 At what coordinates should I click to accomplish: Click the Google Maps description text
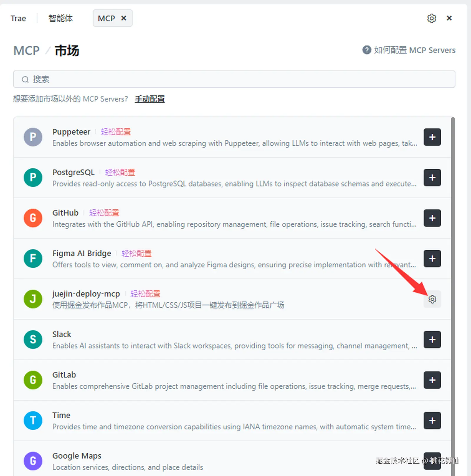point(128,467)
